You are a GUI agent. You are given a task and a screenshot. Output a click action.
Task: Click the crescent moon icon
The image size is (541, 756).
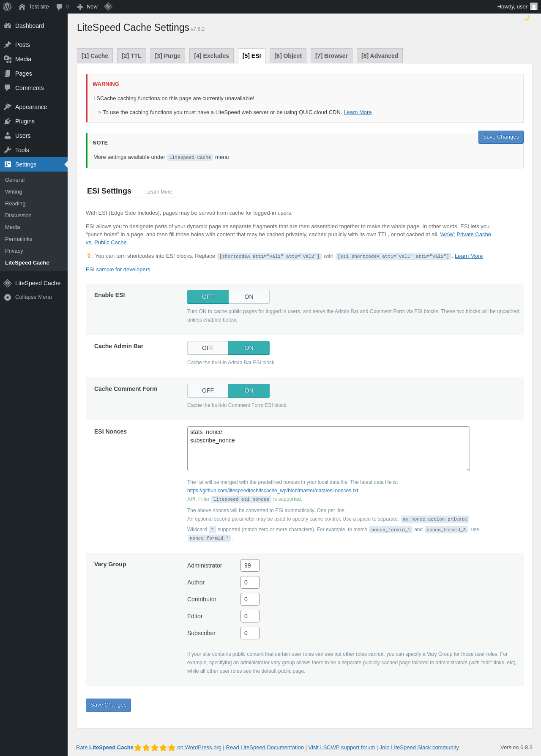pyautogui.click(x=526, y=17)
